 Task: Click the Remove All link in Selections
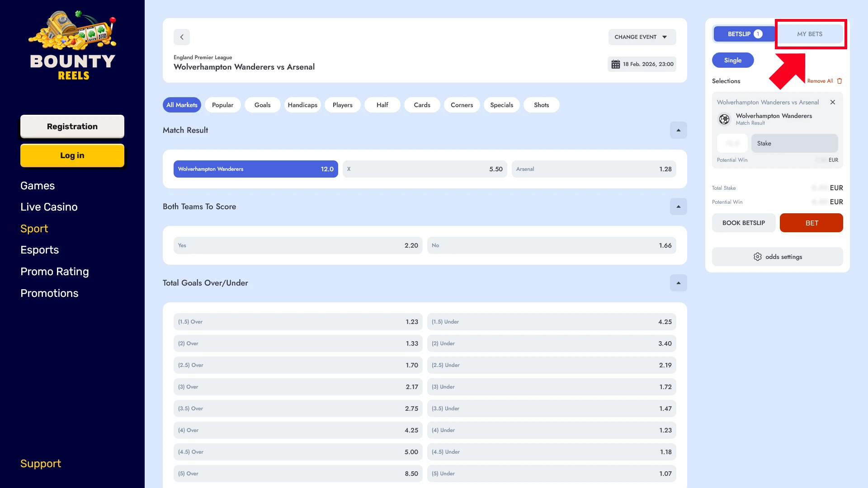tap(821, 80)
